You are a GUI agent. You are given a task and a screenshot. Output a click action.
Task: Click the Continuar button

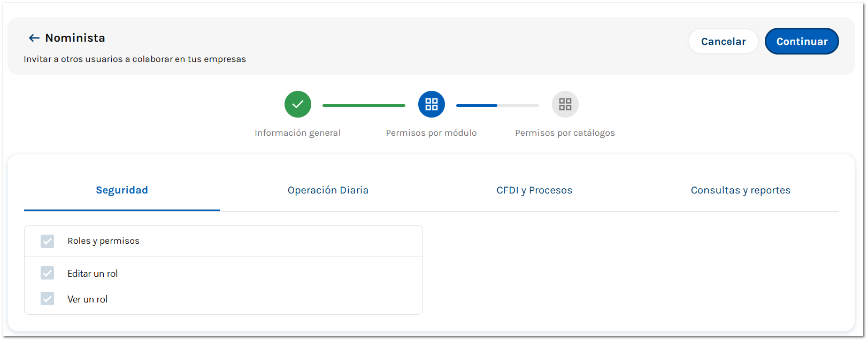pos(802,41)
